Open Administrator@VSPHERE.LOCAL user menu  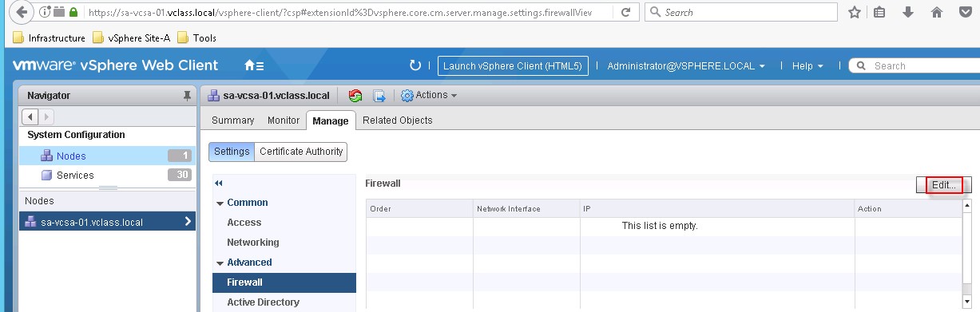[686, 65]
